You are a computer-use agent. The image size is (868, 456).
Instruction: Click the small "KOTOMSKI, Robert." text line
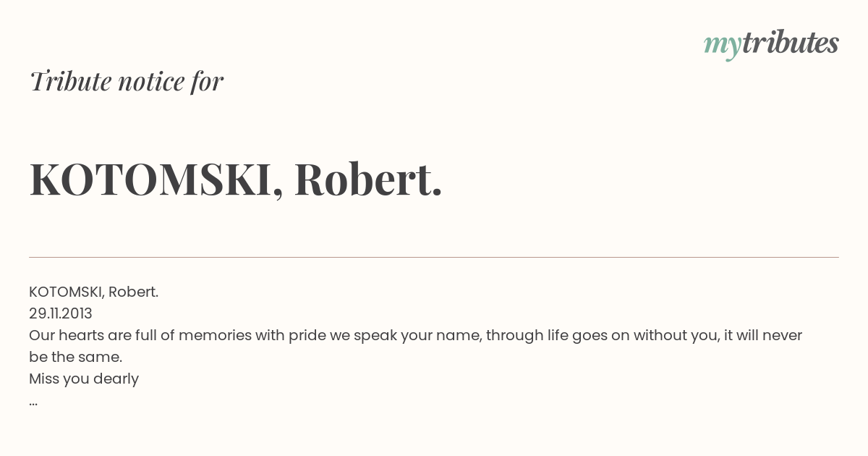(93, 292)
